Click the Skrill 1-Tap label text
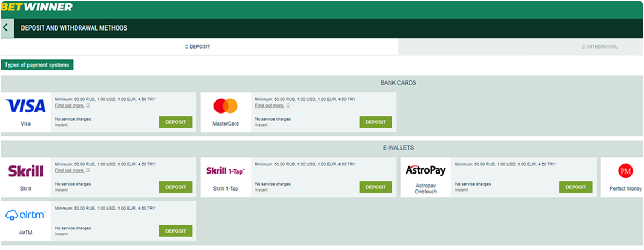The image size is (644, 250). pyautogui.click(x=225, y=188)
